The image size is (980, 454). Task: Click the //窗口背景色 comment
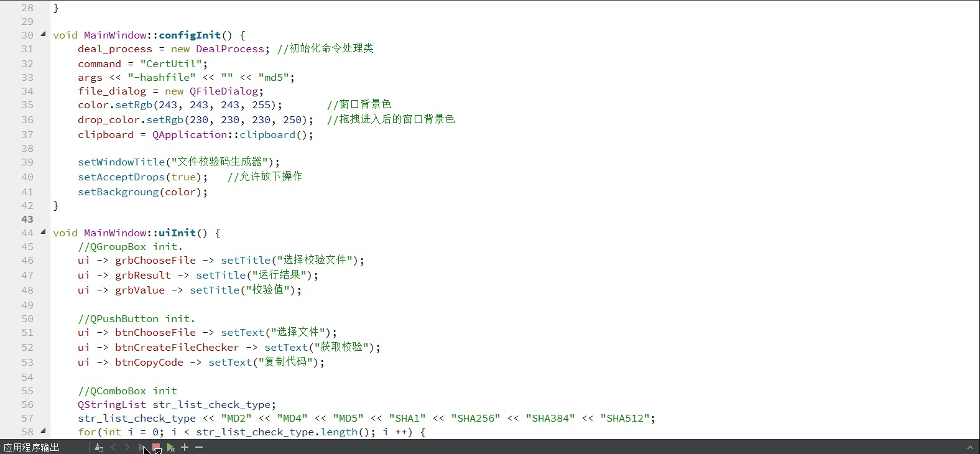[359, 104]
